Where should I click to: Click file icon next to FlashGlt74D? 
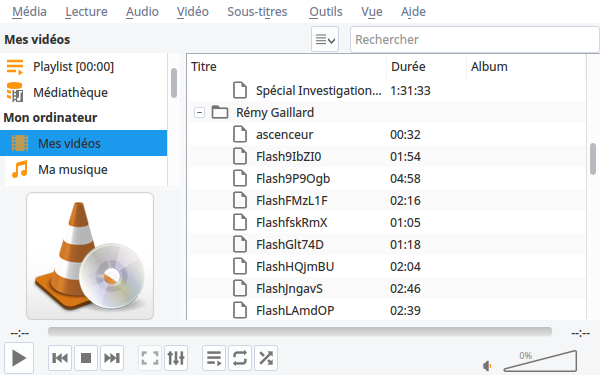240,245
